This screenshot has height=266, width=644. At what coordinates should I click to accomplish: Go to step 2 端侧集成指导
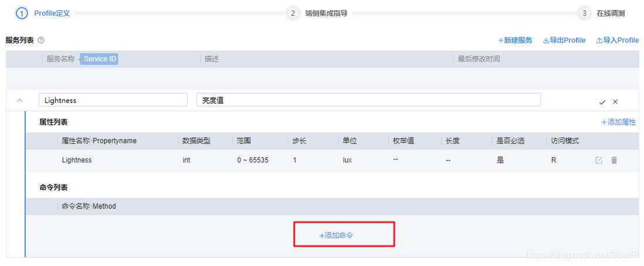pyautogui.click(x=317, y=13)
